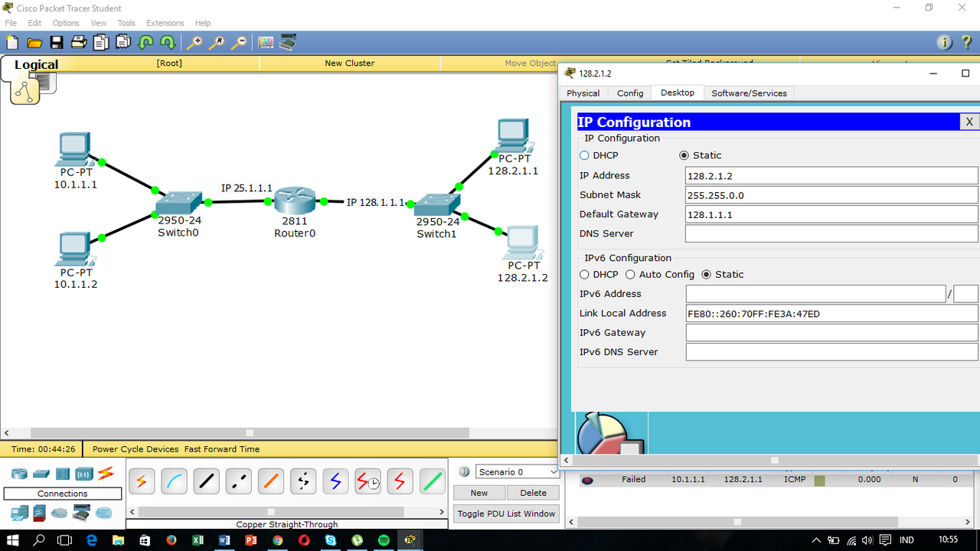980x551 pixels.
Task: Choose Copper Cross-Over dashed cable
Action: (238, 481)
